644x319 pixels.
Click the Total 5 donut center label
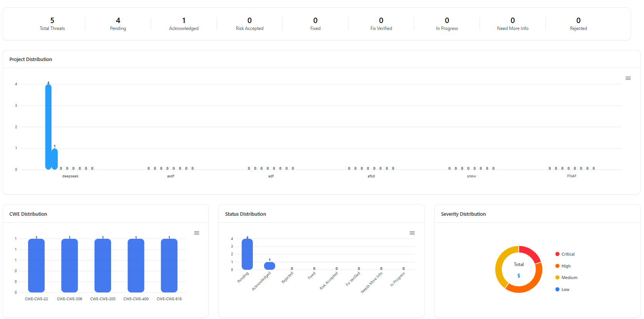(519, 270)
